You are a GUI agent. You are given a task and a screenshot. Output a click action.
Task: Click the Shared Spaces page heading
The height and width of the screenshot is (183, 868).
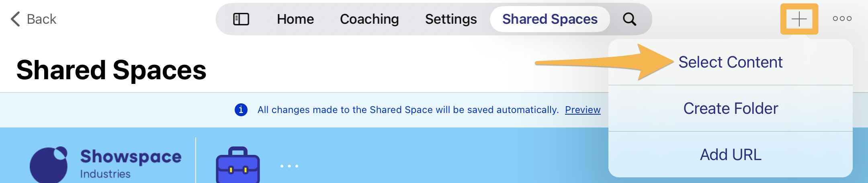click(x=111, y=70)
